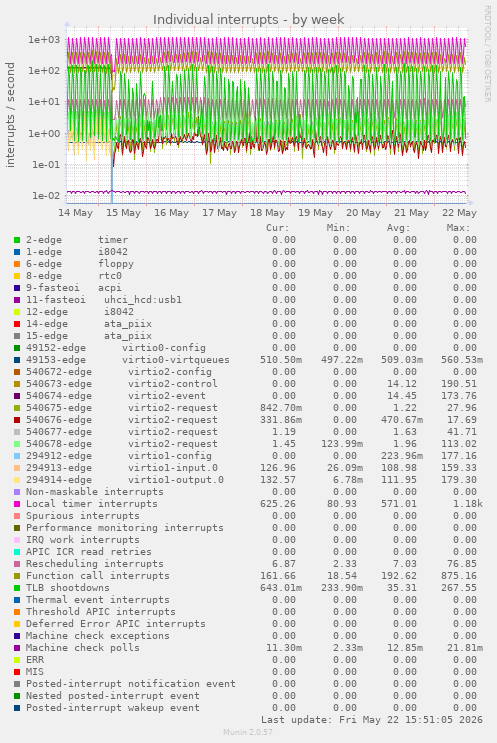Click the red ata_piix 14-edge swatch

coord(17,324)
